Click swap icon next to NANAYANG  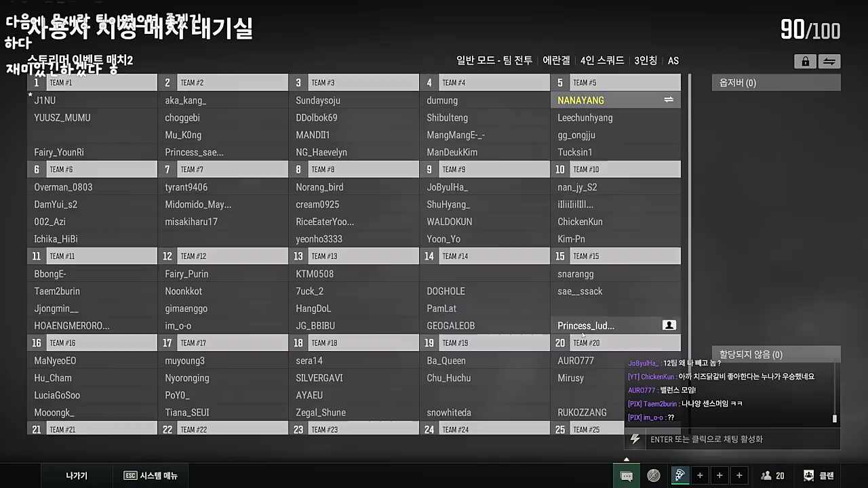click(669, 100)
